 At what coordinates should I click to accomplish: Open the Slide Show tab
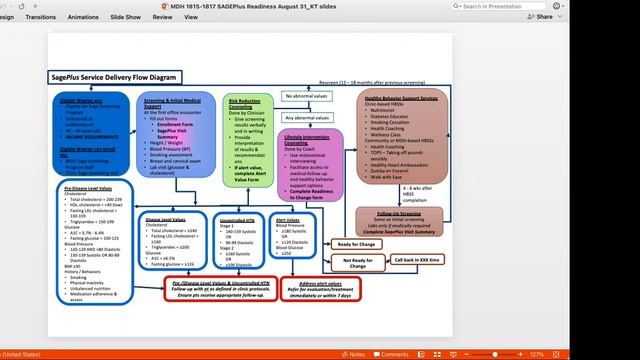(x=125, y=17)
